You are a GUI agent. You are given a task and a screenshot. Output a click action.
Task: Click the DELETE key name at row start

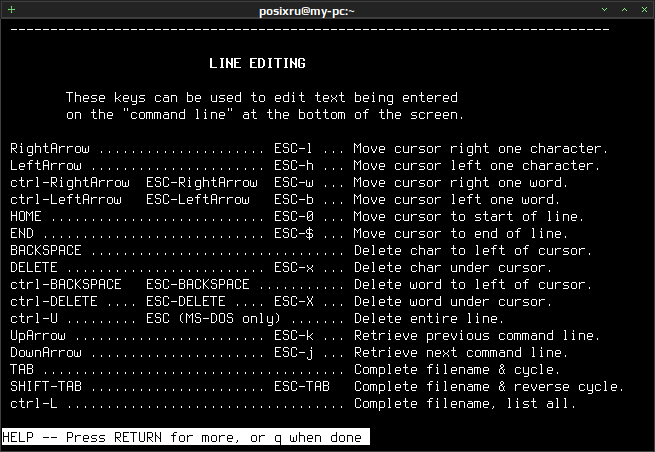[x=34, y=267]
